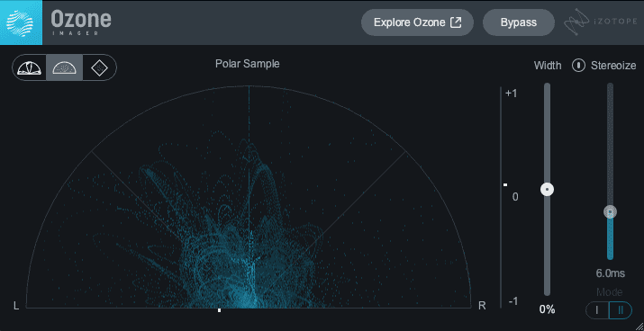Click the Stereoize amount slider handle
The image size is (644, 331).
coord(610,211)
